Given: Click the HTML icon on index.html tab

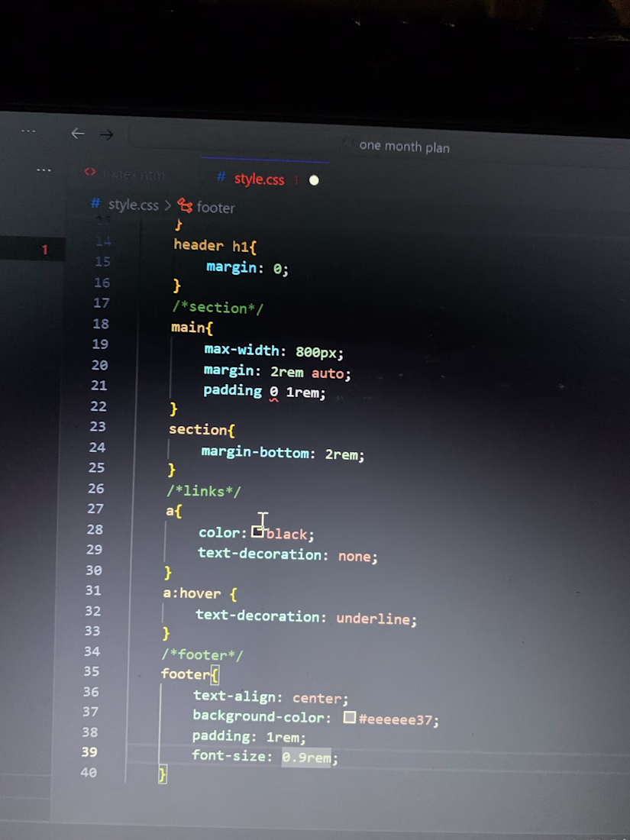Looking at the screenshot, I should coord(90,172).
